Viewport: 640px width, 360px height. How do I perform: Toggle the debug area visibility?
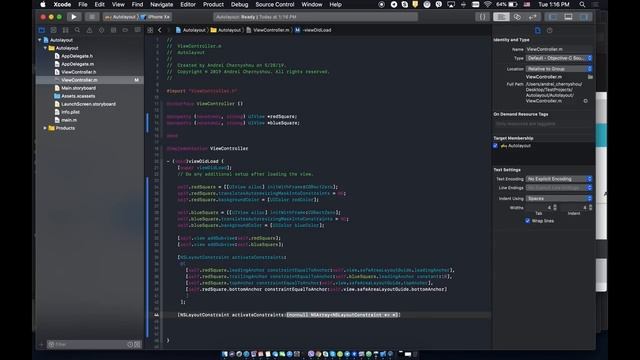pos(568,17)
